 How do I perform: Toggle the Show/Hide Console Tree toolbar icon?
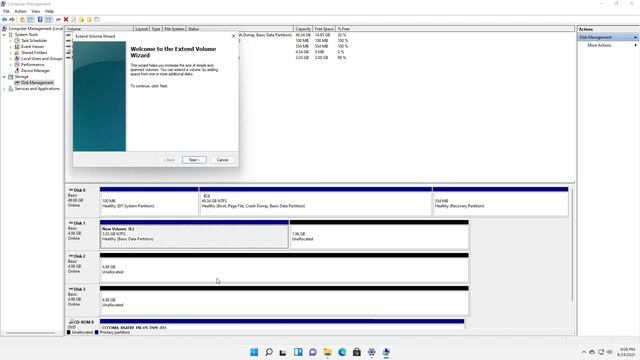tap(31, 20)
